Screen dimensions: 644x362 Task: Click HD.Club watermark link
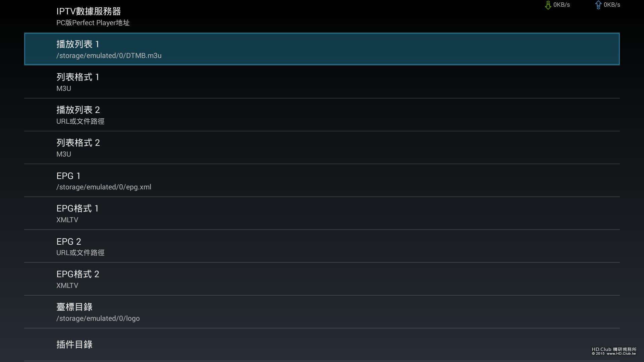[614, 351]
